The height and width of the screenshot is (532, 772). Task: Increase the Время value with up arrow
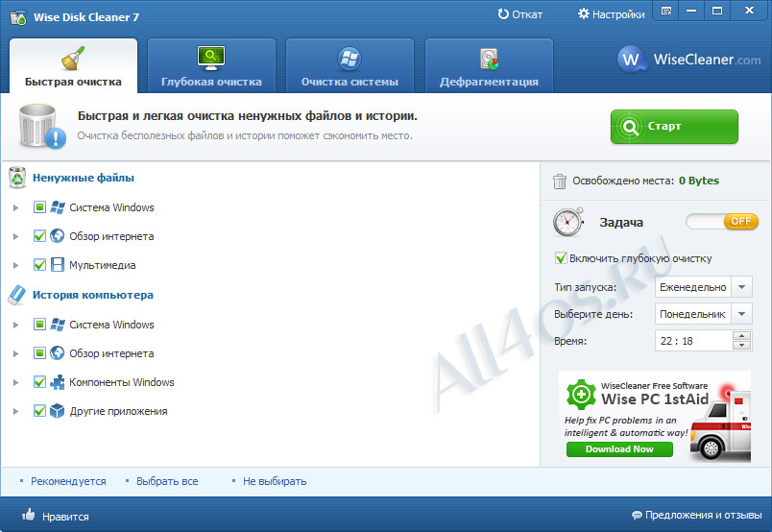(741, 336)
